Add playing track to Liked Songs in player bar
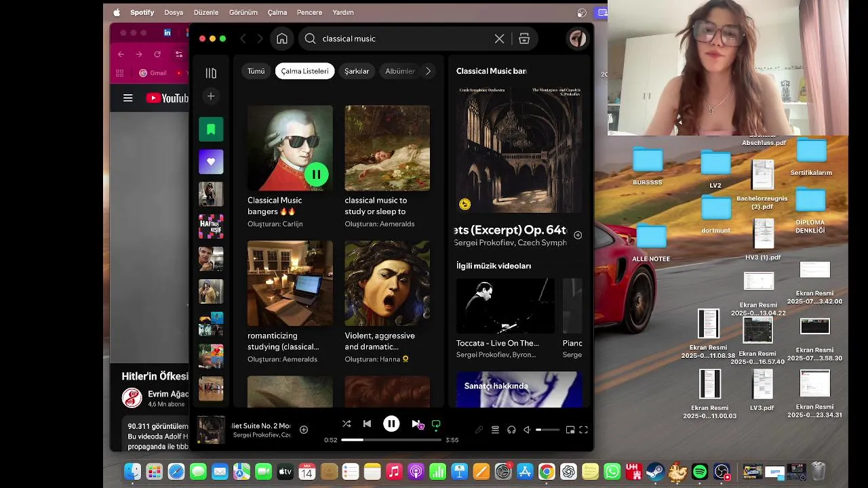Screen dimensions: 868x488 tap(304, 430)
